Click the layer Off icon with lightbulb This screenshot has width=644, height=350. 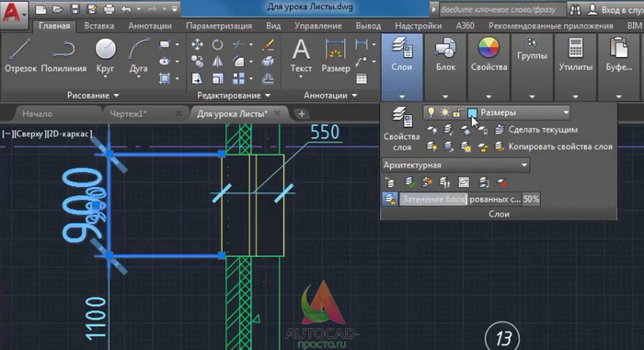(x=431, y=130)
